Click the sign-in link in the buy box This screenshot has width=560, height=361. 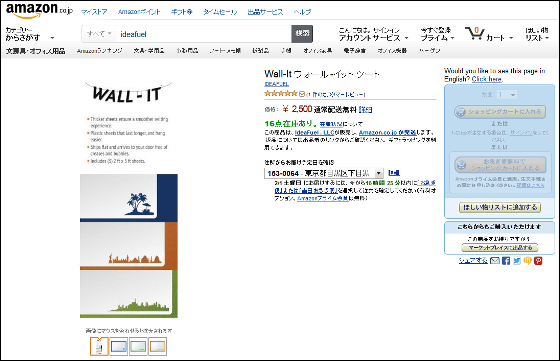click(521, 132)
